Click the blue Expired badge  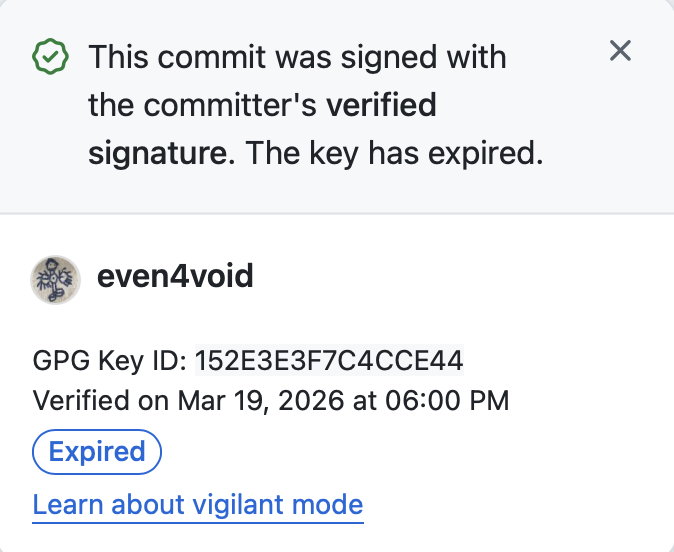point(97,452)
